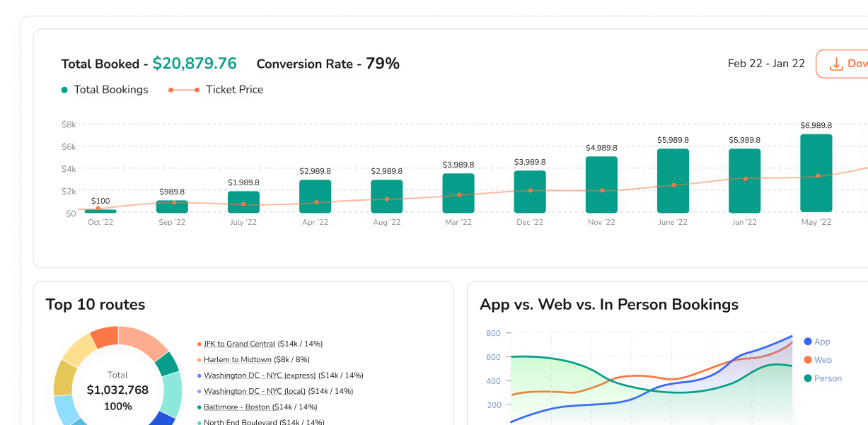
Task: Select the Aug '22 bookings bar
Action: [386, 197]
